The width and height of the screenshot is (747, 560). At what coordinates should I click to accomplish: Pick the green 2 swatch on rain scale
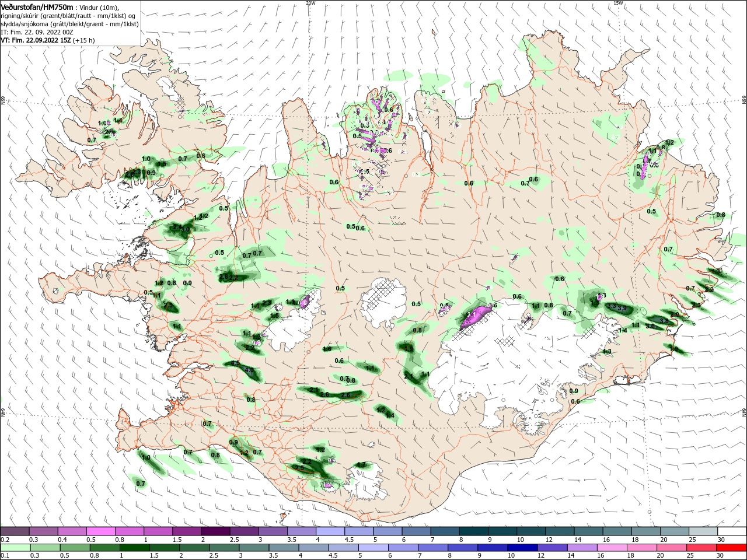pos(194,548)
